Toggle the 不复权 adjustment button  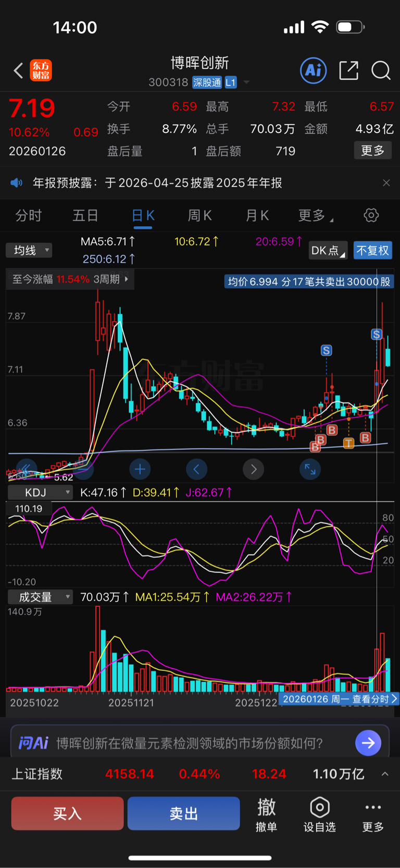[x=373, y=251]
